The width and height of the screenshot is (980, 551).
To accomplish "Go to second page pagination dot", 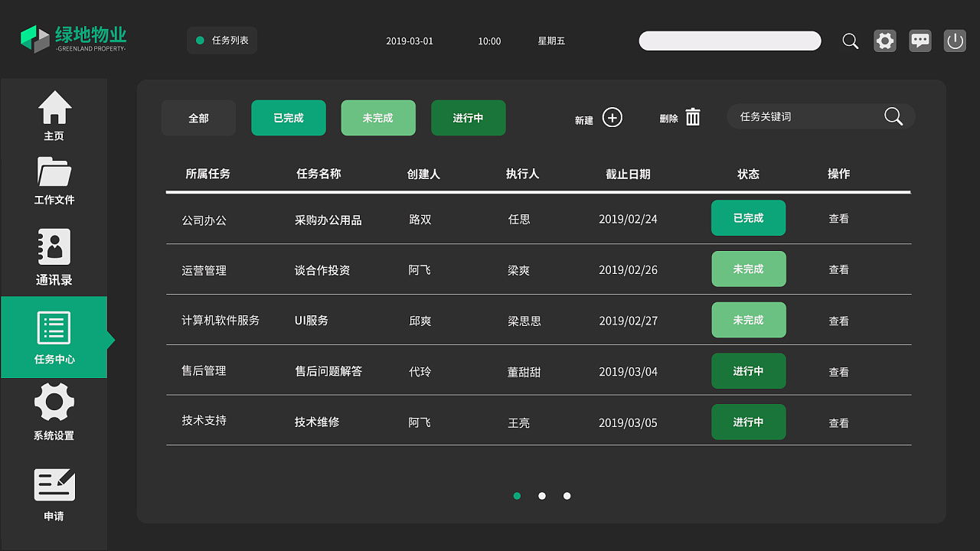I will pyautogui.click(x=542, y=496).
